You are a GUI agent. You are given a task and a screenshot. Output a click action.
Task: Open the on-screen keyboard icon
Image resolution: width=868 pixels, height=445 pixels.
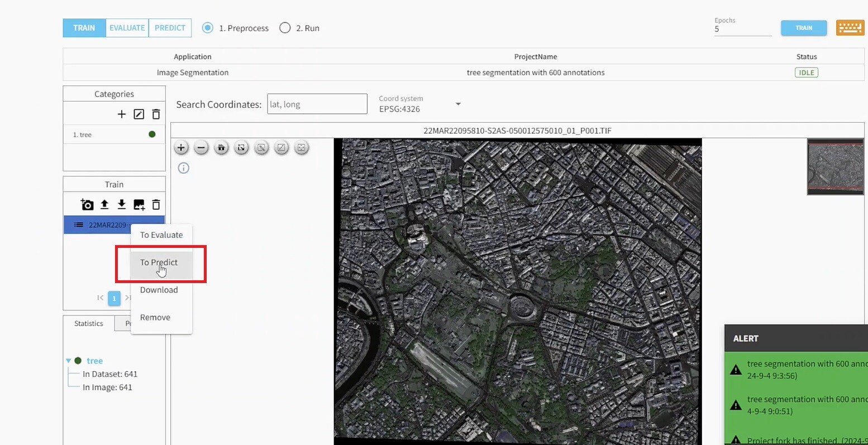tap(850, 27)
